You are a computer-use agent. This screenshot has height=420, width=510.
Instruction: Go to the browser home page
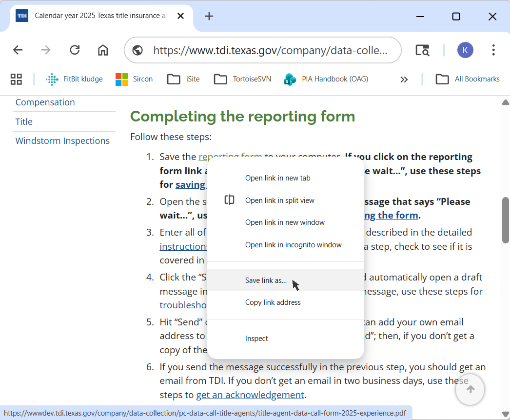tap(103, 50)
